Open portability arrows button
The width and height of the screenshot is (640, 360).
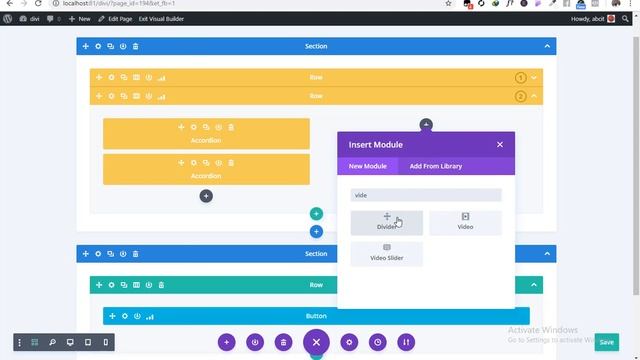pyautogui.click(x=406, y=342)
